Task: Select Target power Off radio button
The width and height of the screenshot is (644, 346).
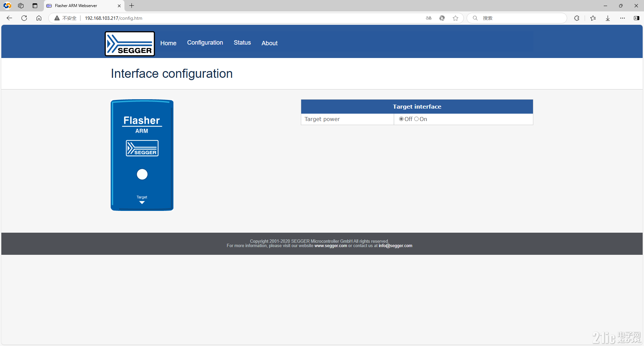Action: pyautogui.click(x=401, y=119)
